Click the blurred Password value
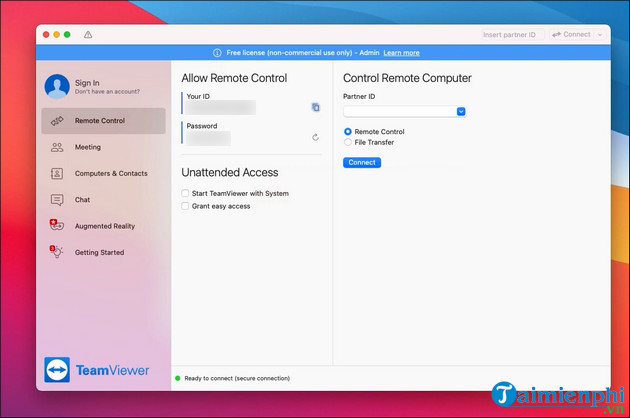The height and width of the screenshot is (418, 630). 209,138
